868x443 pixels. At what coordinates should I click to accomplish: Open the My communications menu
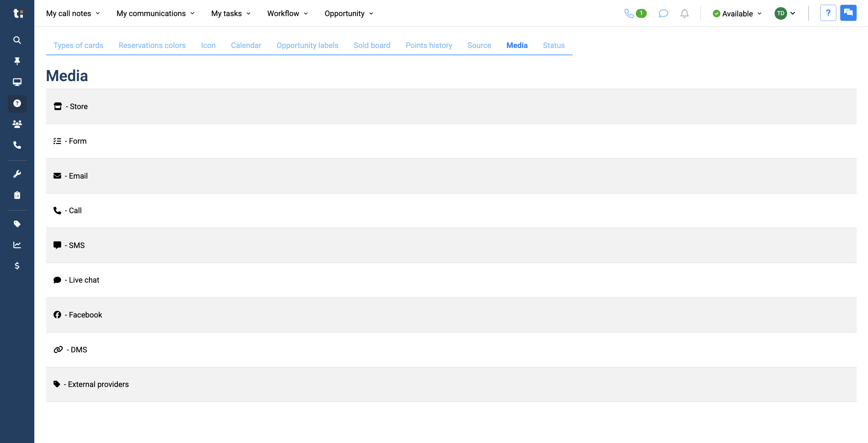tap(155, 13)
